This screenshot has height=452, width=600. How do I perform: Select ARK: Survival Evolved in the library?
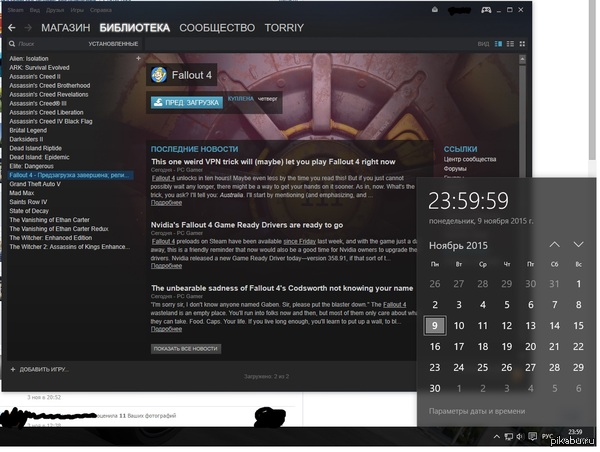(39, 67)
